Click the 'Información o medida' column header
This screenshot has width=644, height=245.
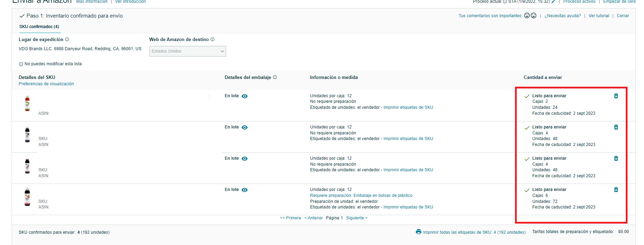[x=334, y=77]
